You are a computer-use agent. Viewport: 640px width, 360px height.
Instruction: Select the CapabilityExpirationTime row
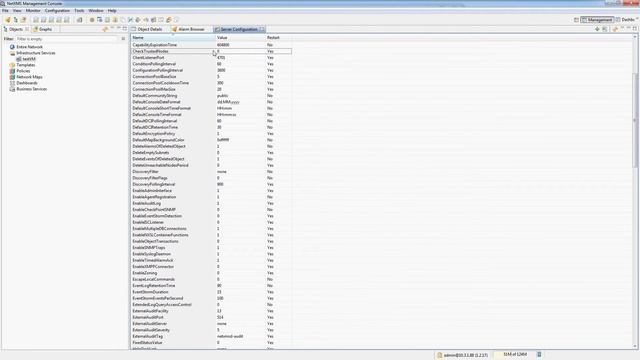(211, 45)
